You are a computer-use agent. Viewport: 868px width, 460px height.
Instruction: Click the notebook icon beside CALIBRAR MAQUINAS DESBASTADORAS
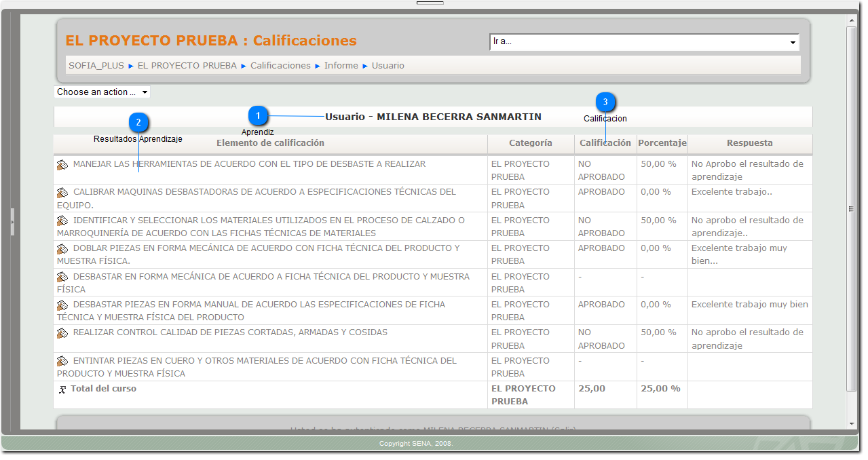click(x=60, y=191)
